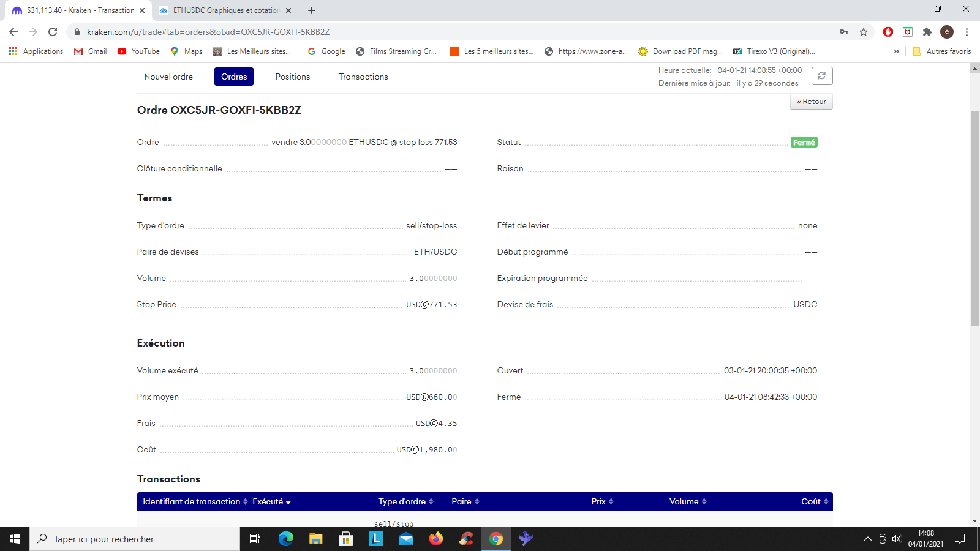The image size is (980, 551).
Task: Click the page vertical scrollbar thumb
Action: click(974, 219)
